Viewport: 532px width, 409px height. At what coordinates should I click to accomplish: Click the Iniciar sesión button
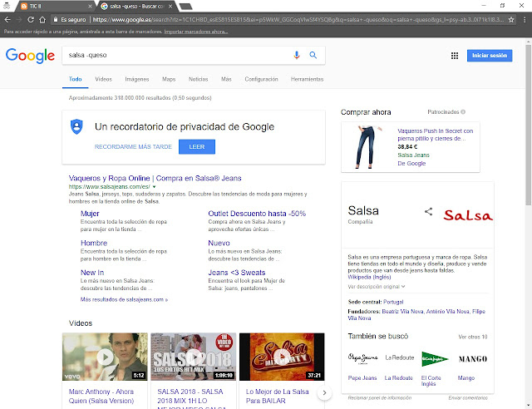[x=490, y=56]
